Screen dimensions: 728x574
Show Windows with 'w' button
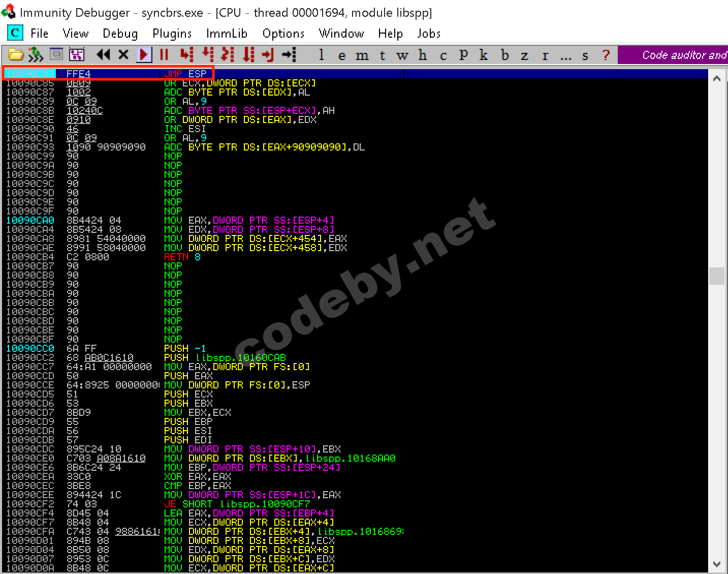click(x=402, y=55)
